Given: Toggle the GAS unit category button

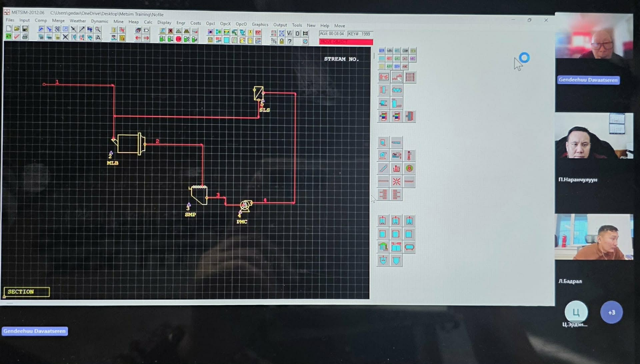Looking at the screenshot, I should click(397, 59).
